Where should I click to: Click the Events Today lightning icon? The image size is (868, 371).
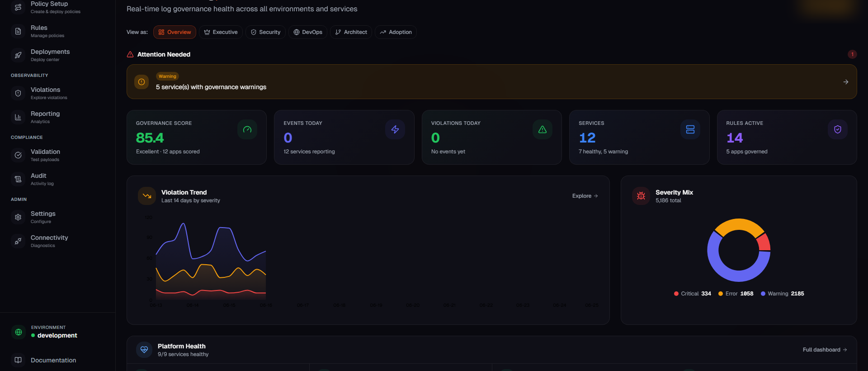point(395,129)
